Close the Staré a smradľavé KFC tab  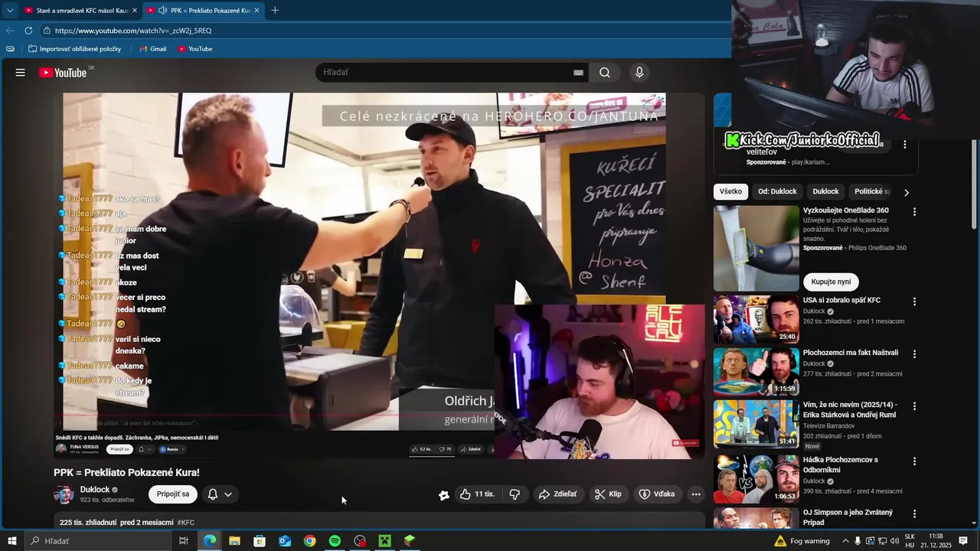135,10
